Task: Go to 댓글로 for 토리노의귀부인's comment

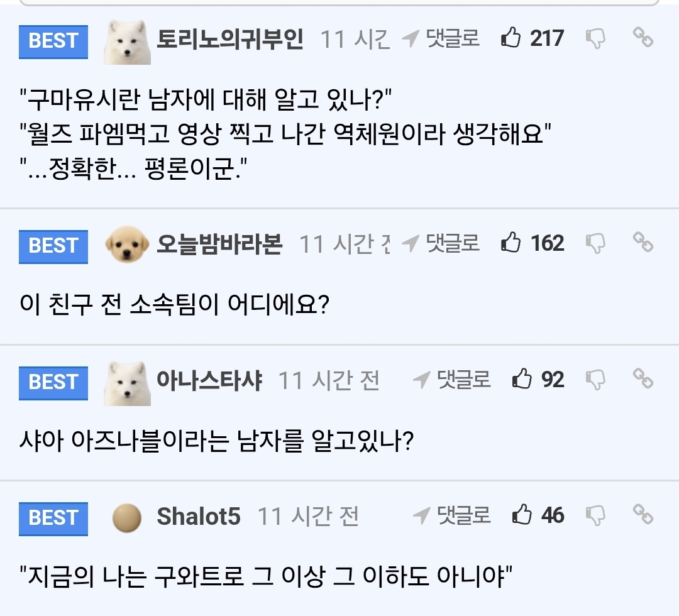Action: pos(441,39)
